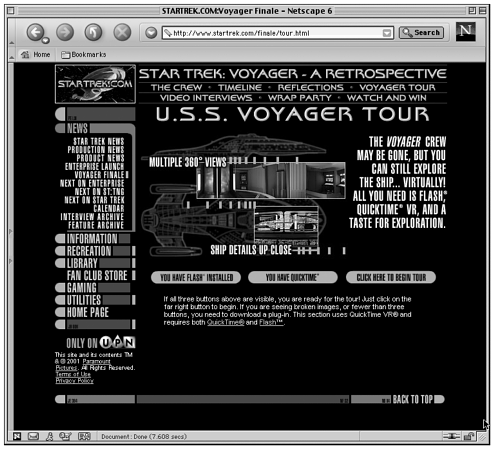The image size is (495, 449).
Task: Follow the QuickTime download link
Action: pyautogui.click(x=226, y=322)
